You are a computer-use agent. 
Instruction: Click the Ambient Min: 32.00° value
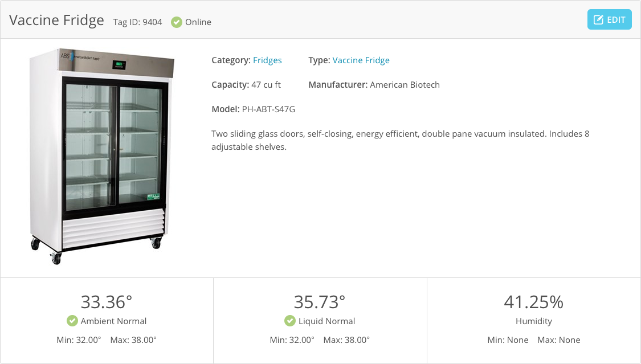click(79, 340)
